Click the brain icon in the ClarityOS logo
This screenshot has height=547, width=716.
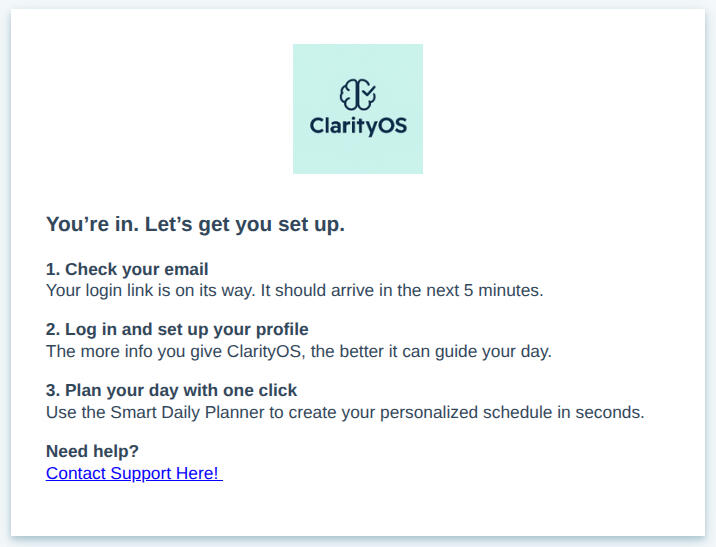click(x=357, y=94)
